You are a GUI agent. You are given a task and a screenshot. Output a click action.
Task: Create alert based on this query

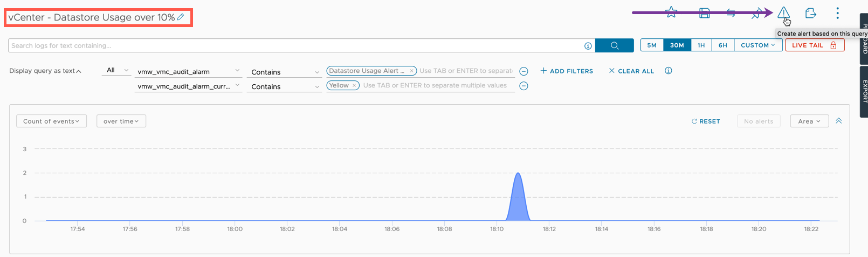click(x=783, y=13)
